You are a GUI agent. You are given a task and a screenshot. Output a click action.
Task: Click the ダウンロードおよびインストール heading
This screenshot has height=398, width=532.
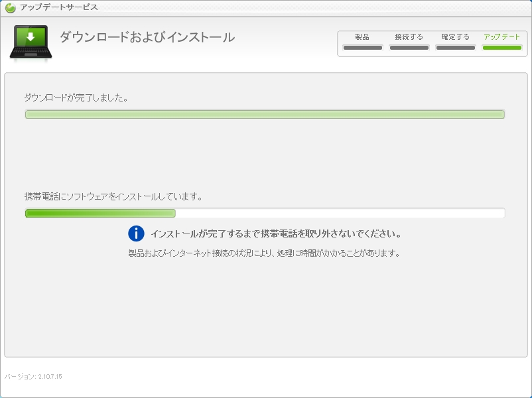pyautogui.click(x=147, y=37)
